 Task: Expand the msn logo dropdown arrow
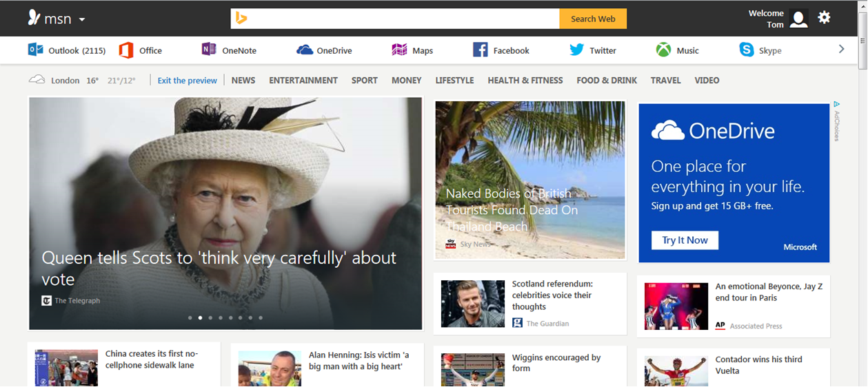[x=82, y=19]
